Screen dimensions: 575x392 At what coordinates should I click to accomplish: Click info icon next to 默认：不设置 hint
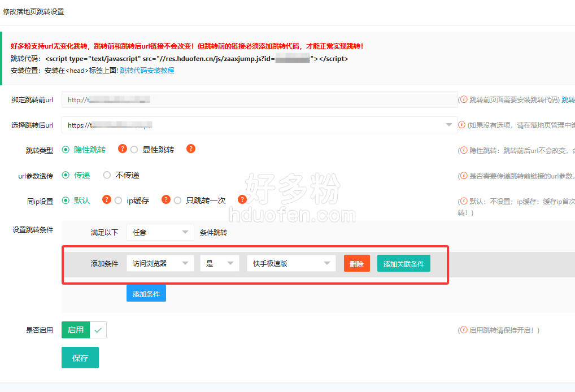click(464, 201)
